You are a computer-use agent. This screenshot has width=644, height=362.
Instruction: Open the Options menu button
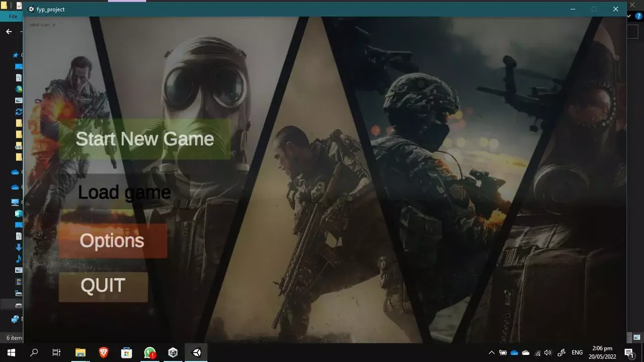tap(113, 241)
